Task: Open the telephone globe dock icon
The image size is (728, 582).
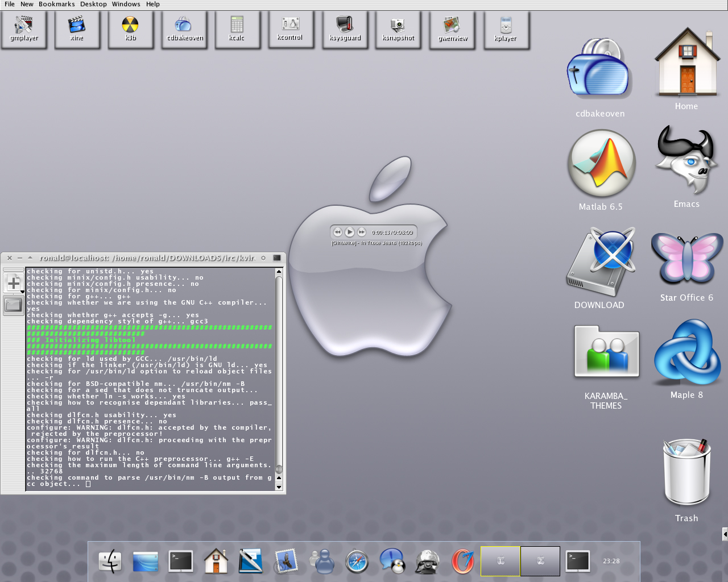Action: click(x=427, y=562)
